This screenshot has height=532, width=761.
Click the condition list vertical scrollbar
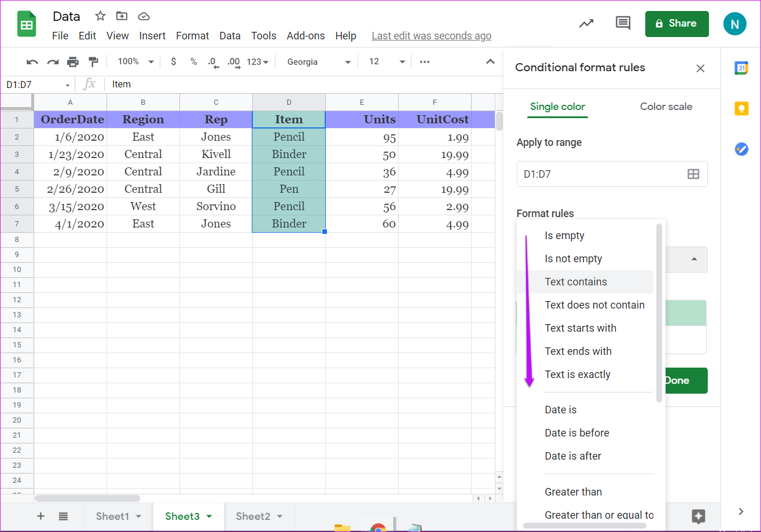[x=659, y=313]
